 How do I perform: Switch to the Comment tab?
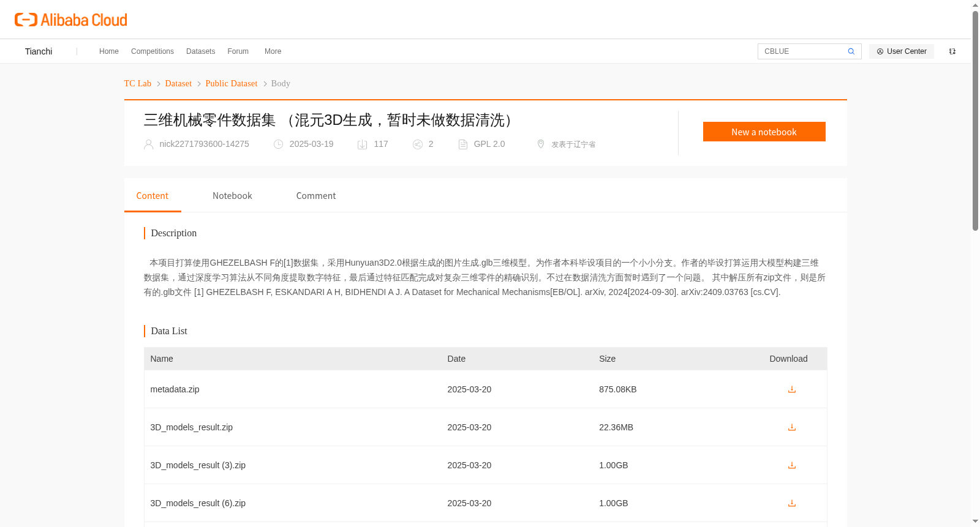(x=316, y=196)
